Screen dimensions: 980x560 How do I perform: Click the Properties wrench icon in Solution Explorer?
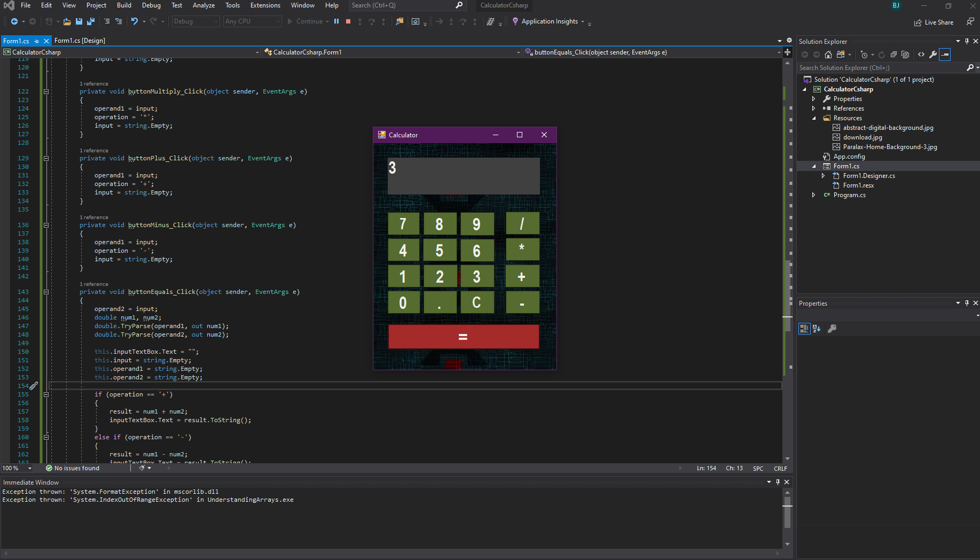[x=933, y=54]
